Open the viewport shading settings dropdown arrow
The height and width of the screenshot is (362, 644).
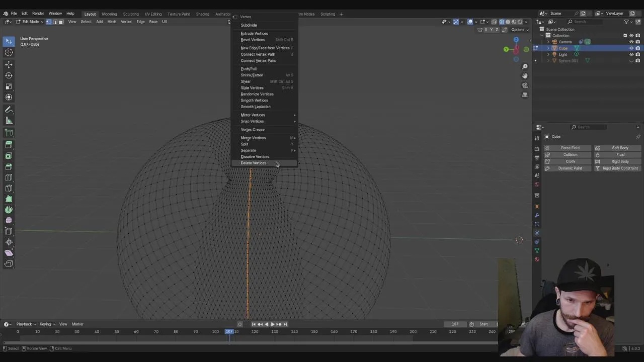coord(527,22)
